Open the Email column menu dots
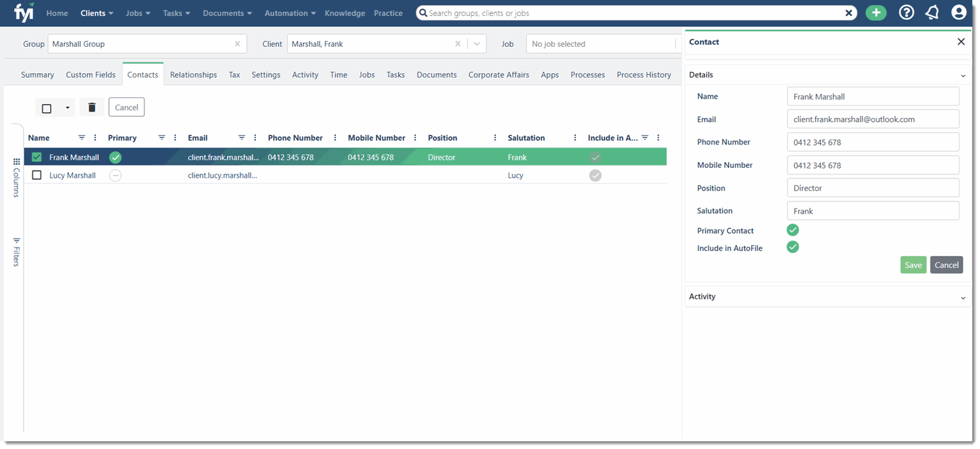The height and width of the screenshot is (449, 980). pos(255,138)
